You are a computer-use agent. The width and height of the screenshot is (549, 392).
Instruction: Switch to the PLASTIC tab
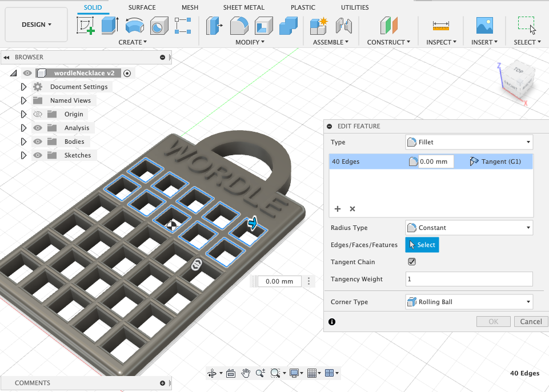(x=303, y=7)
